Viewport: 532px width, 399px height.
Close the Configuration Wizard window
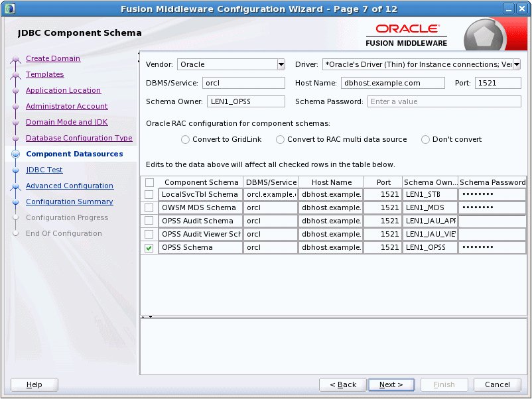(x=522, y=9)
